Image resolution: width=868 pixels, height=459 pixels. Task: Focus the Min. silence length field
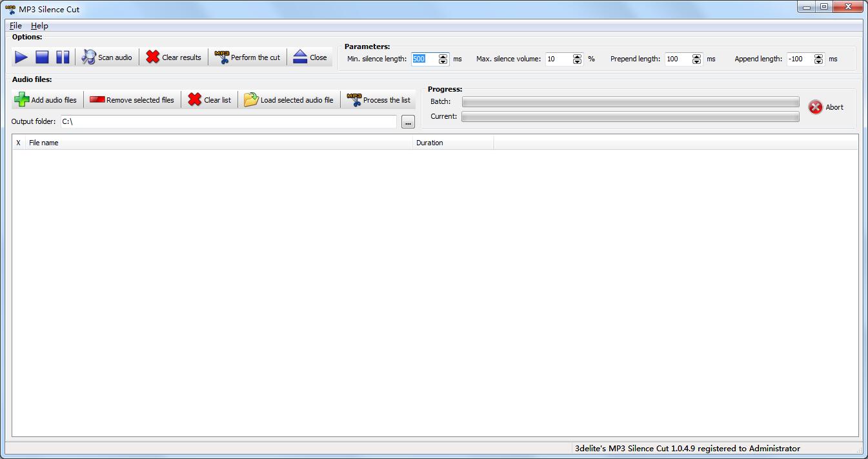pyautogui.click(x=424, y=59)
